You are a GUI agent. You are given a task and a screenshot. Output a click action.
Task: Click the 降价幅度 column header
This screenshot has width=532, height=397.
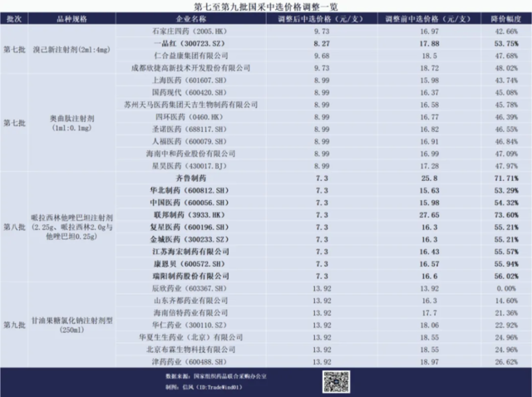coord(506,19)
